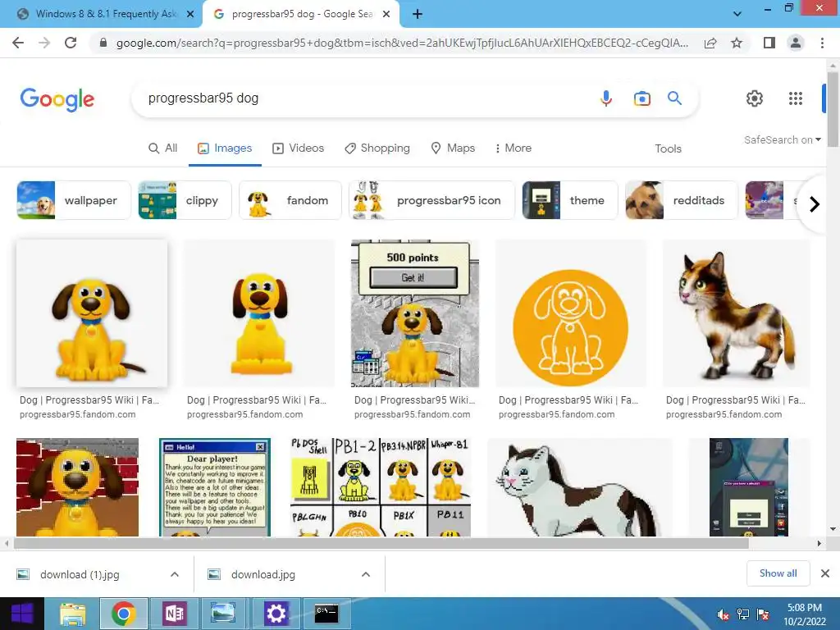Switch to Maps results
The width and height of the screenshot is (840, 630).
click(453, 148)
